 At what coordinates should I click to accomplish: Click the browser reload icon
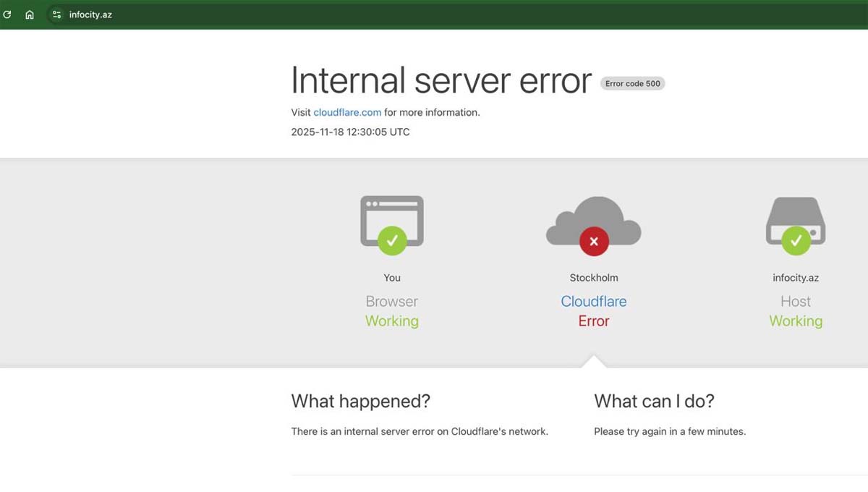point(7,14)
